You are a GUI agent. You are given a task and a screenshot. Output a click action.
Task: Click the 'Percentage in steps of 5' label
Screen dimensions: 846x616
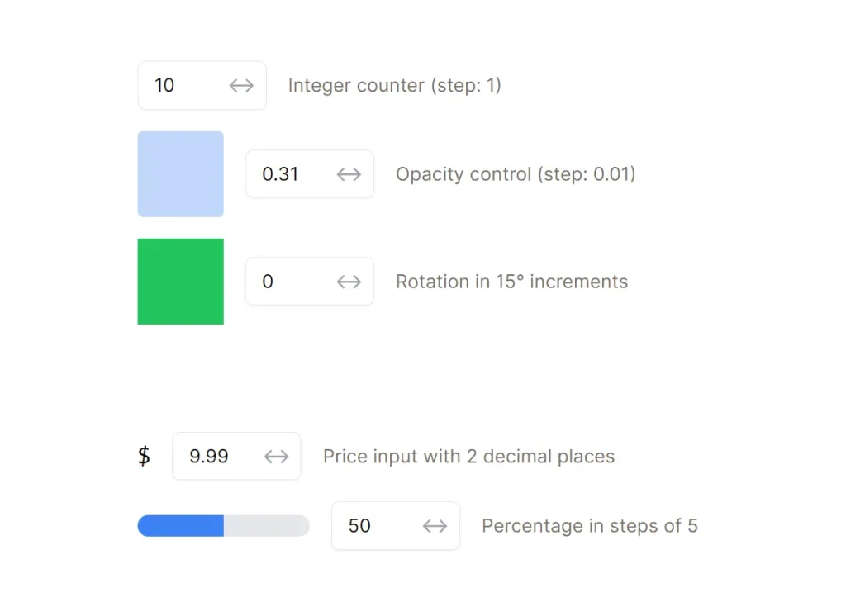(x=590, y=526)
